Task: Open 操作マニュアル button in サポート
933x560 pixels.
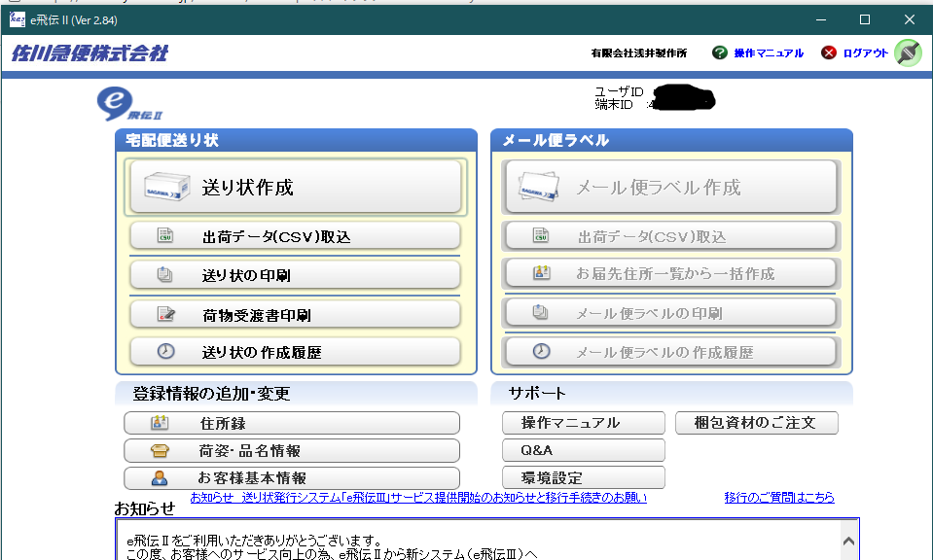Action: [584, 423]
